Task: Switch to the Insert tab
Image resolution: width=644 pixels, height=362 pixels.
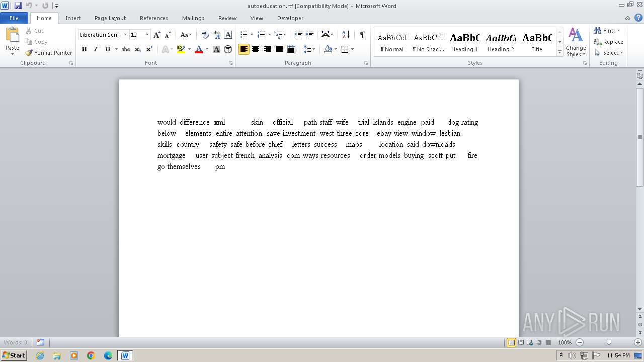Action: point(73,18)
